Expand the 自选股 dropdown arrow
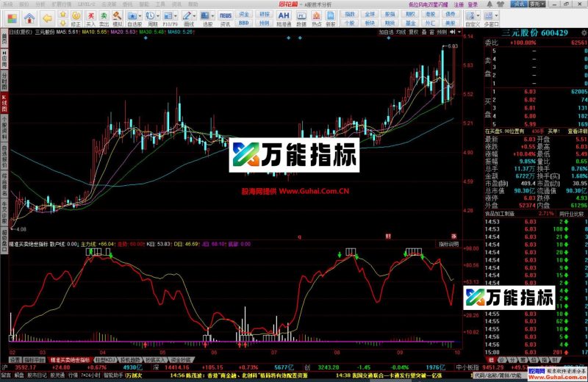The image size is (588, 382). [x=140, y=16]
